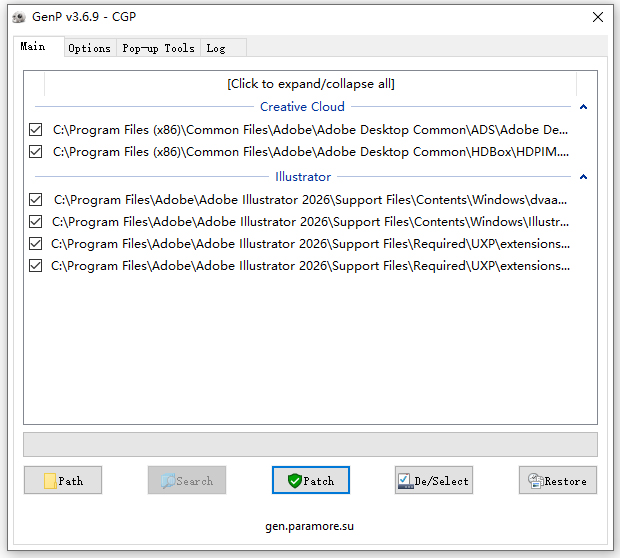Click the magnifier icon on Search button

pyautogui.click(x=168, y=481)
